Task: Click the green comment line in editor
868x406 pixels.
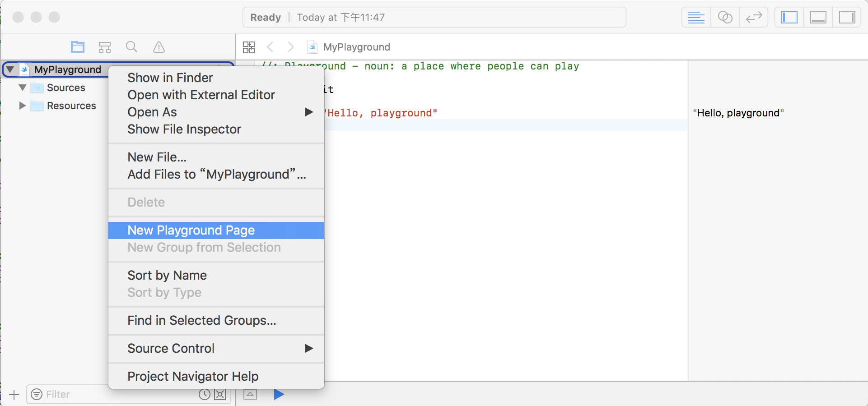Action: [420, 66]
